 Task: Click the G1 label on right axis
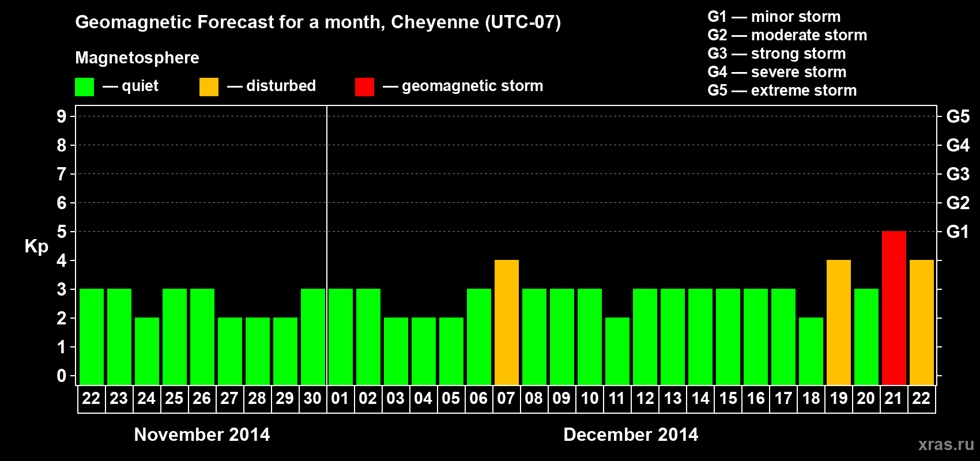tap(958, 232)
